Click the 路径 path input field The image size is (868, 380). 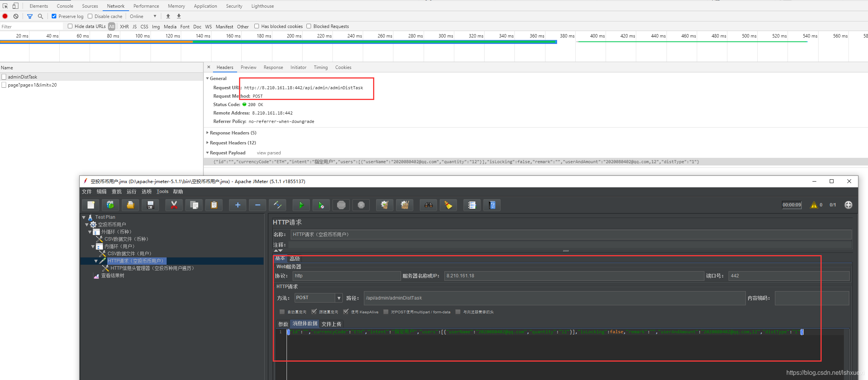click(x=554, y=298)
